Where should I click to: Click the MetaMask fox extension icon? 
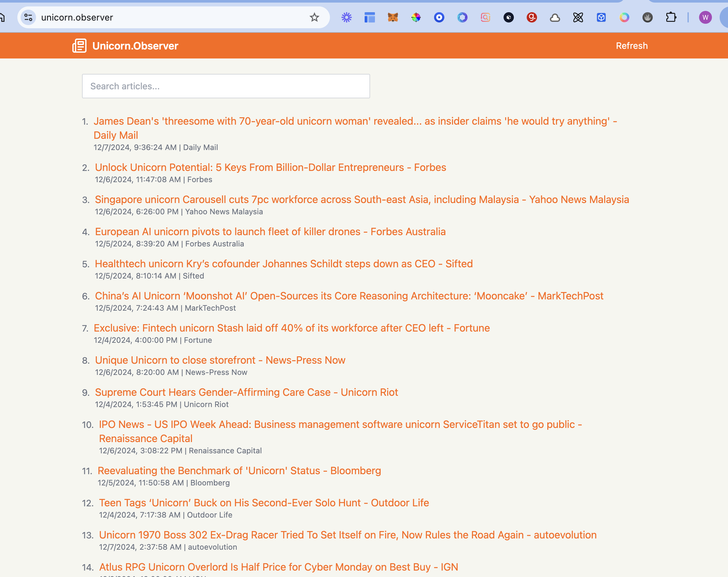(393, 17)
